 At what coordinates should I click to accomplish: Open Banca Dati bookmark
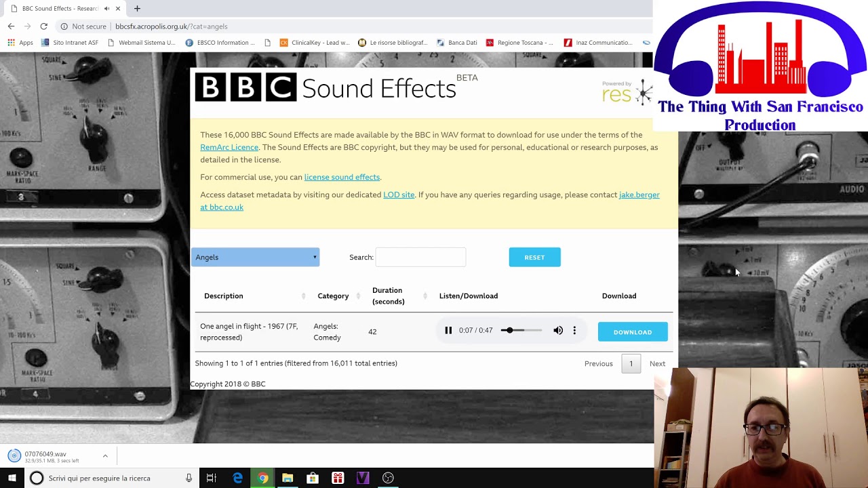click(457, 43)
